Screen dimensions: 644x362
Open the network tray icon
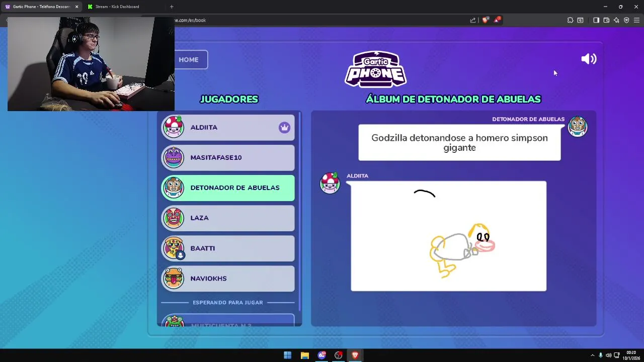[616, 355]
